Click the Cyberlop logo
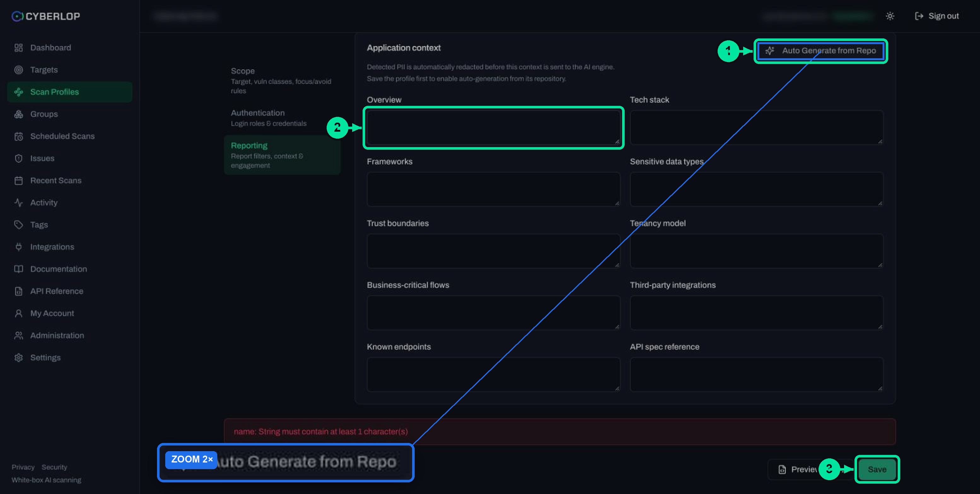Viewport: 980px width, 494px height. click(46, 16)
